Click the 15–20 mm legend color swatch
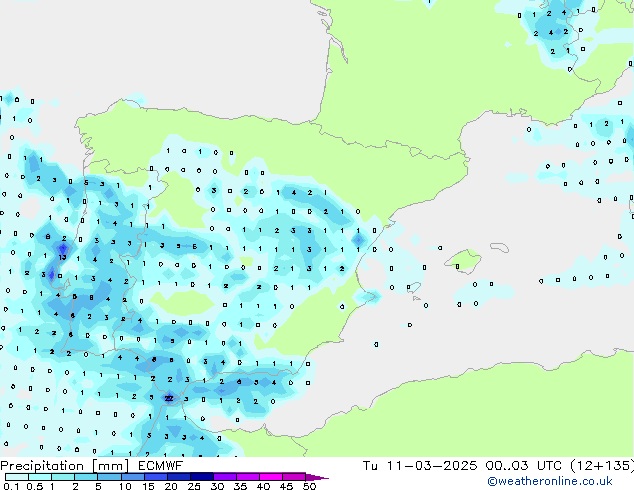Image resolution: width=634 pixels, height=490 pixels. [155, 477]
